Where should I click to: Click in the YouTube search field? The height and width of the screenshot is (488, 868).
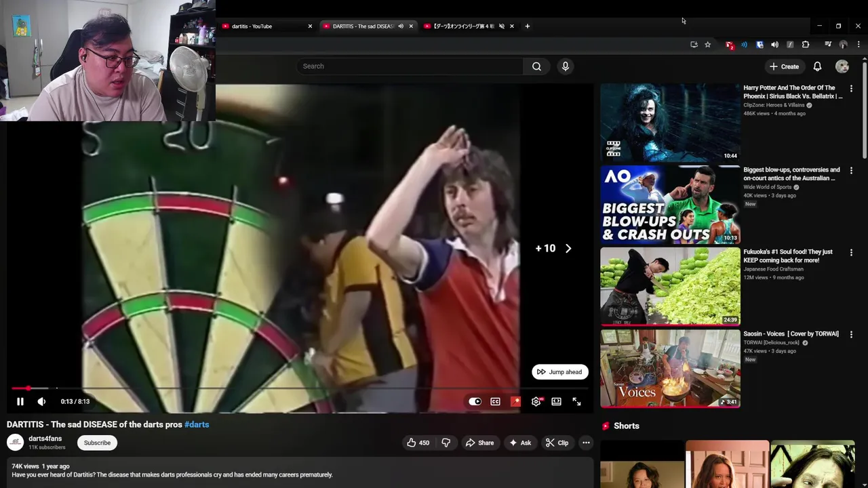[410, 66]
